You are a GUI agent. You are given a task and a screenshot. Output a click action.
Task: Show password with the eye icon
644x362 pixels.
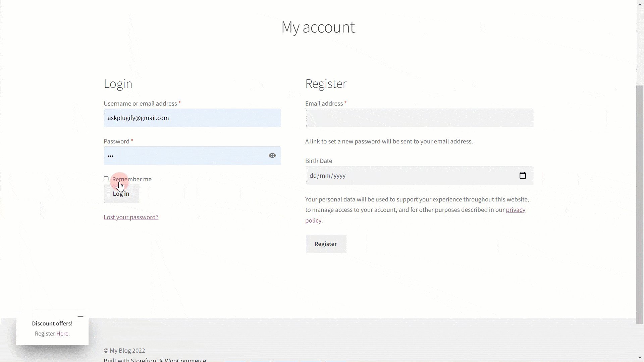point(272,156)
